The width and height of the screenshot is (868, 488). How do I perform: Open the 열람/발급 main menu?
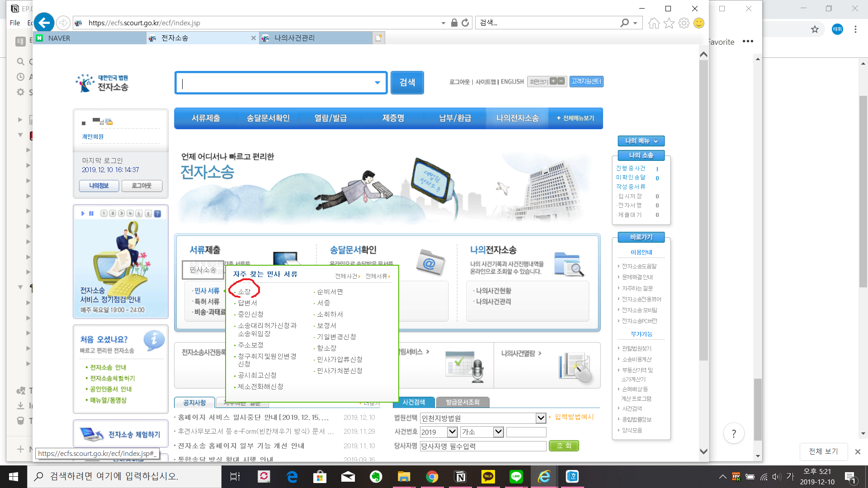click(330, 118)
